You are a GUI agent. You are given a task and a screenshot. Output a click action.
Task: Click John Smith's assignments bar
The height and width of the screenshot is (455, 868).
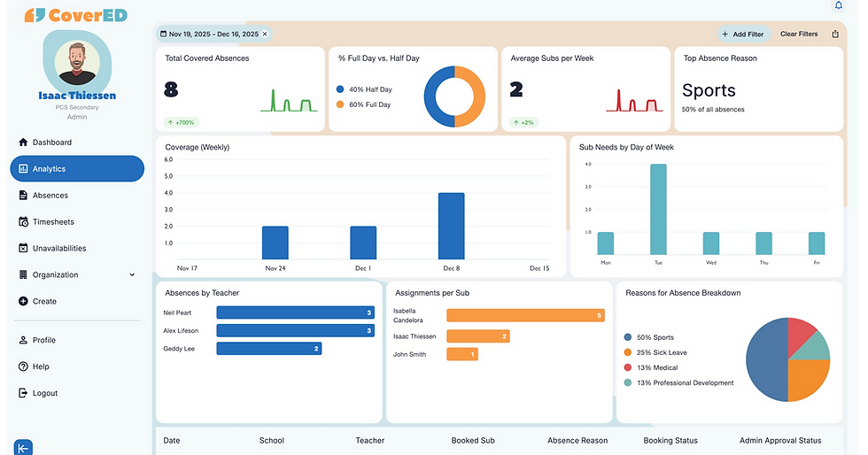462,354
